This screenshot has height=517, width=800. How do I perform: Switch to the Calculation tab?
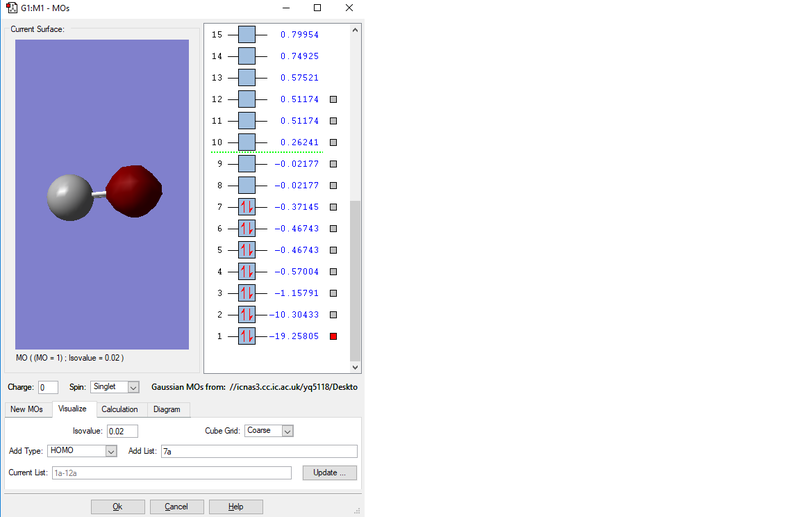pos(119,409)
